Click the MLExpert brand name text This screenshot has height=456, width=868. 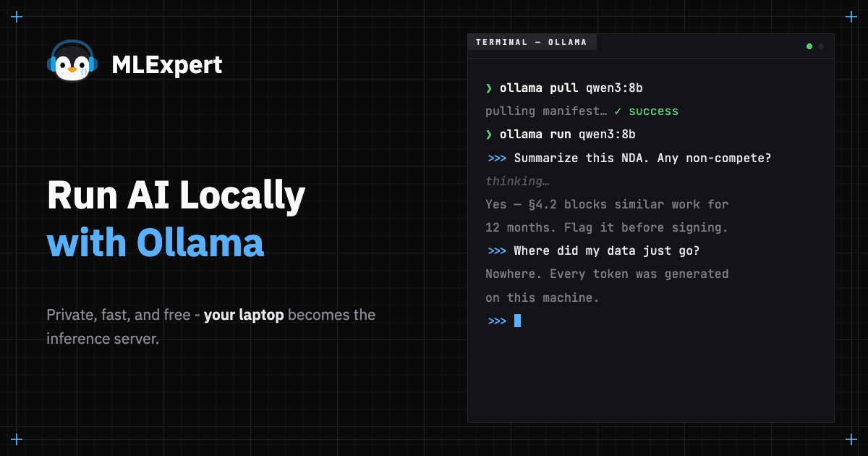(167, 65)
